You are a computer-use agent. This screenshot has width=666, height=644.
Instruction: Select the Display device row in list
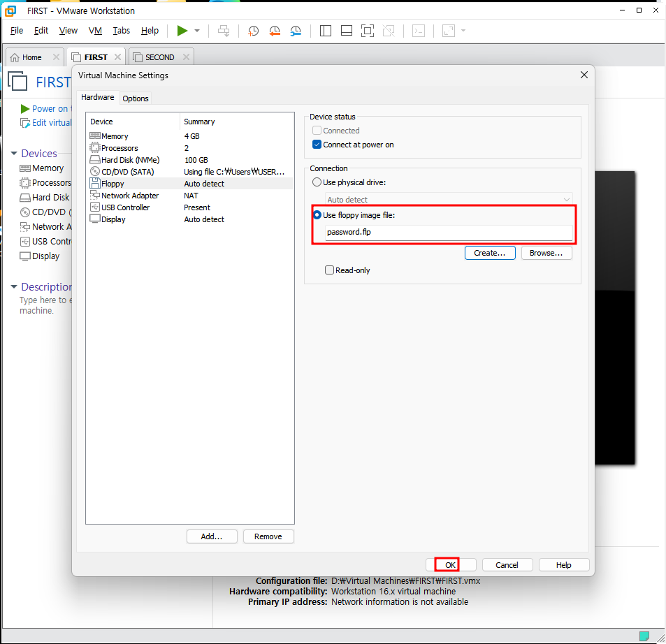click(x=189, y=219)
